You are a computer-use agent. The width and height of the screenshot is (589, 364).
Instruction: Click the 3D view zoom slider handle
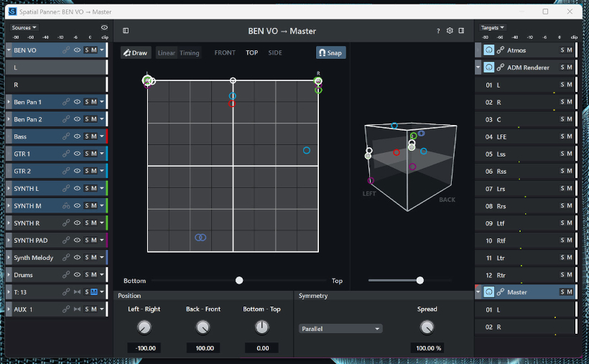[420, 280]
